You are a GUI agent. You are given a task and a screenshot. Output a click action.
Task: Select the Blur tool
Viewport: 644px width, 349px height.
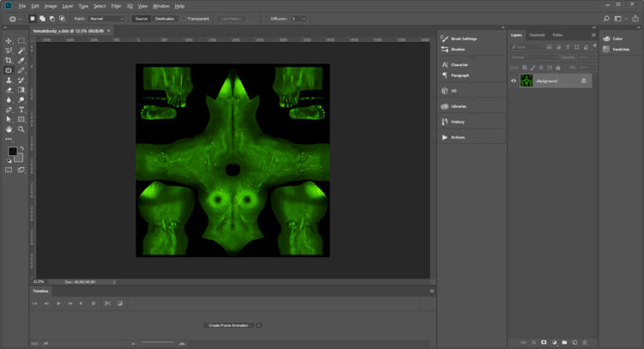tap(9, 100)
